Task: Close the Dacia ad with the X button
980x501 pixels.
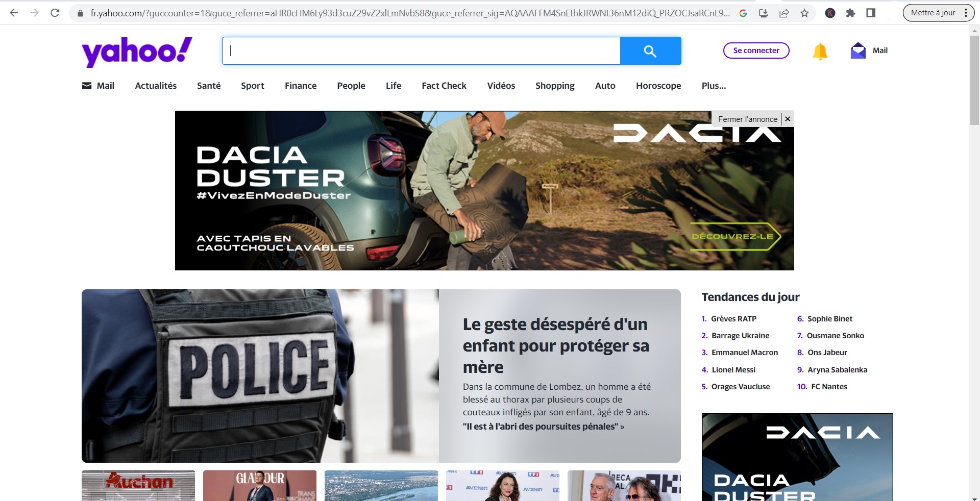Action: tap(788, 119)
